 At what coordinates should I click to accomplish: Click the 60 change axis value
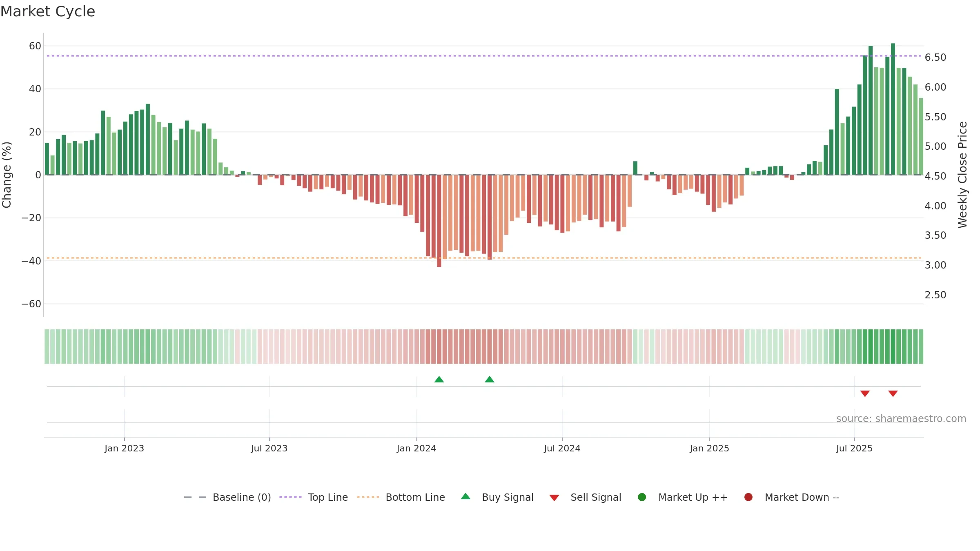[x=35, y=46]
